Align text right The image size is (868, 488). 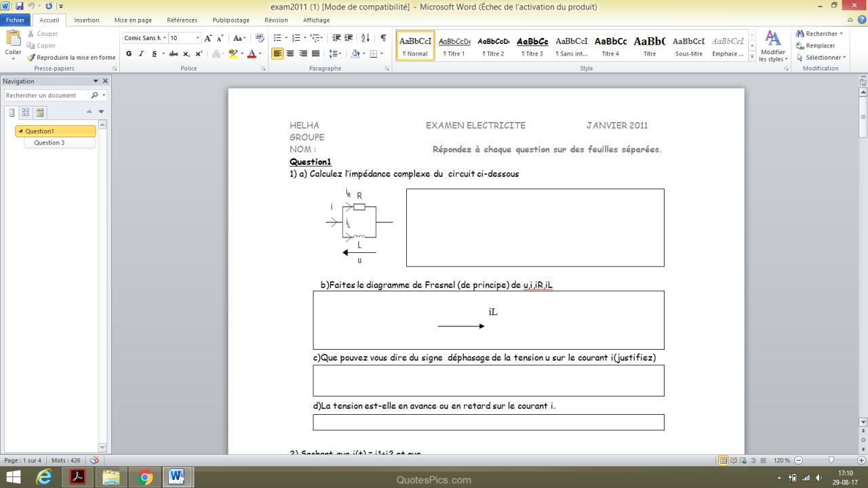coord(303,54)
